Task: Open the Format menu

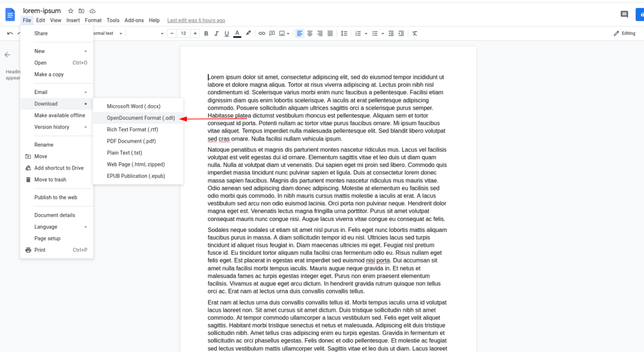Action: [x=93, y=20]
